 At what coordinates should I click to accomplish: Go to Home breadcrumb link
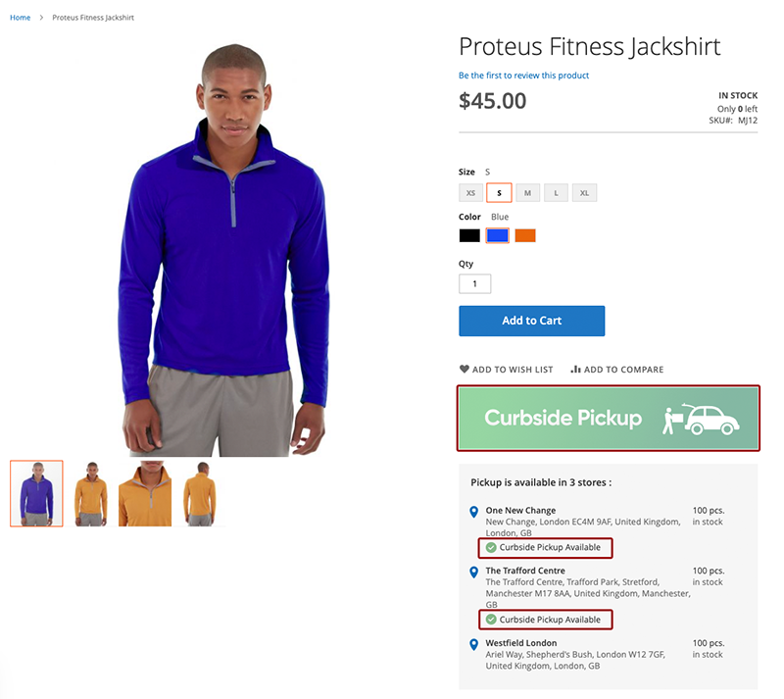tap(20, 18)
